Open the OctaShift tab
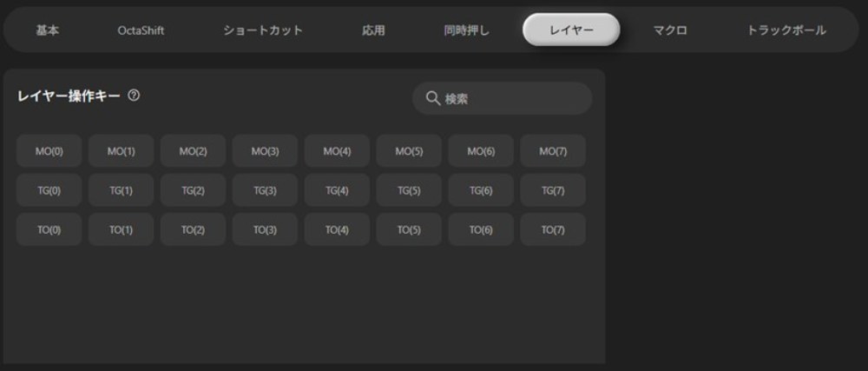 (141, 30)
